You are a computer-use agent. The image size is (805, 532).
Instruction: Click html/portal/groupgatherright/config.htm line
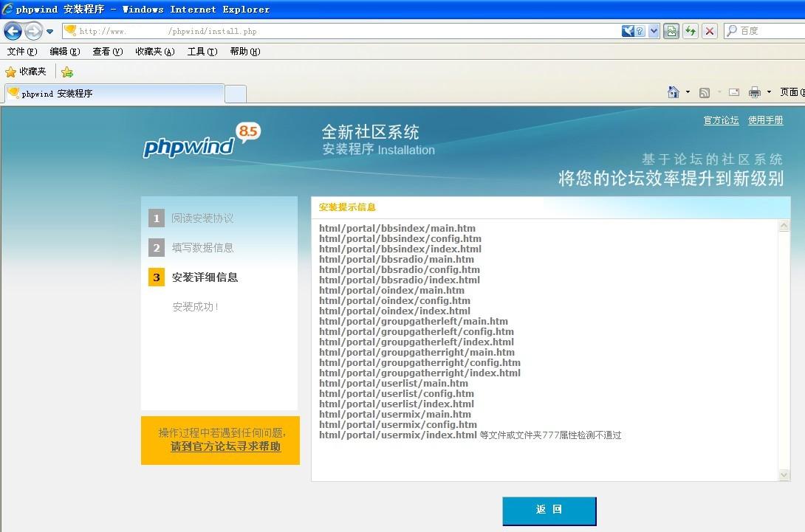(x=419, y=363)
